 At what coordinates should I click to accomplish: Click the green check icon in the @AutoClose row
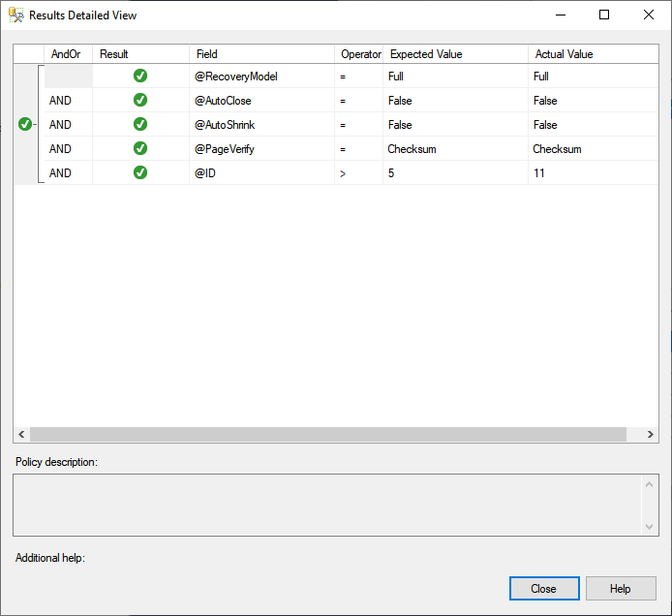[x=140, y=100]
